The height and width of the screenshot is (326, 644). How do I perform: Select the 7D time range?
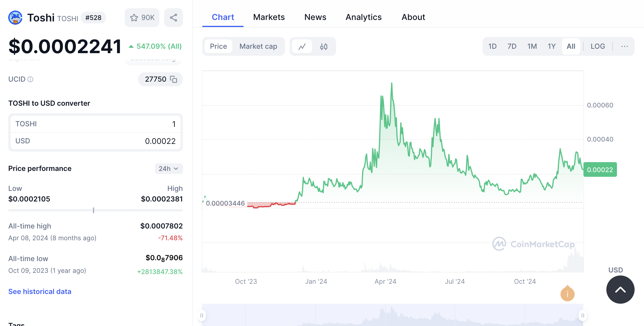[512, 46]
